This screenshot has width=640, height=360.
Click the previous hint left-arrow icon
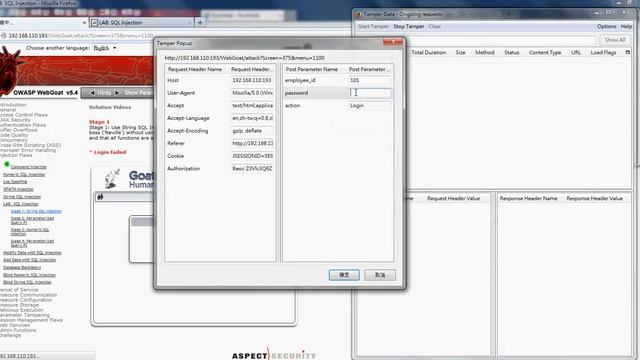[92, 93]
